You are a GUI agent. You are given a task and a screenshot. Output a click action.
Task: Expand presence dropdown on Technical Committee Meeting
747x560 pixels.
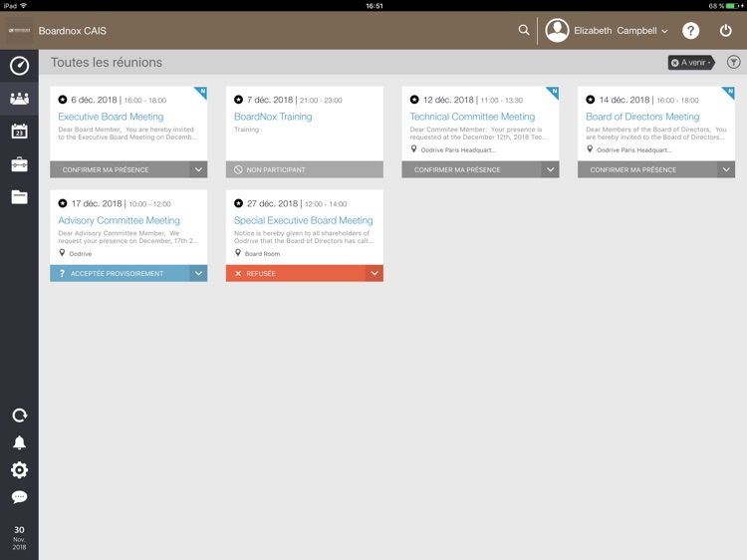pos(550,169)
